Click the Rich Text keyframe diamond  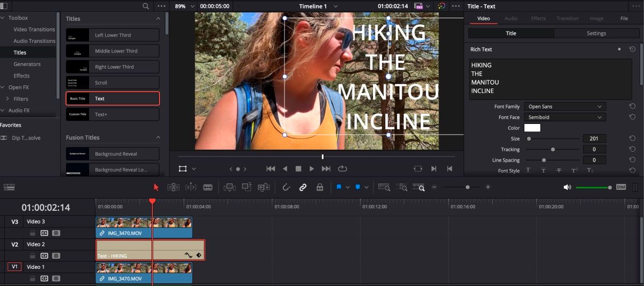click(x=619, y=49)
